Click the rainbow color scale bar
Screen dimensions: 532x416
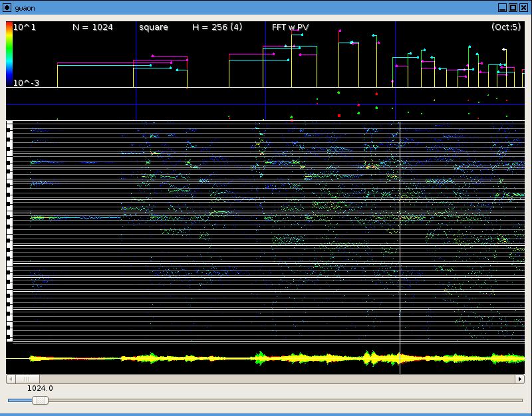(x=9, y=53)
